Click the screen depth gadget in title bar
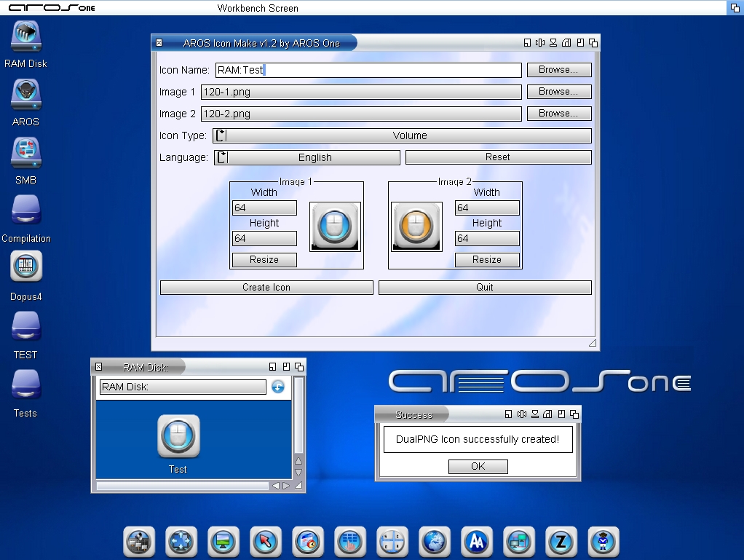The image size is (744, 560). (735, 7)
